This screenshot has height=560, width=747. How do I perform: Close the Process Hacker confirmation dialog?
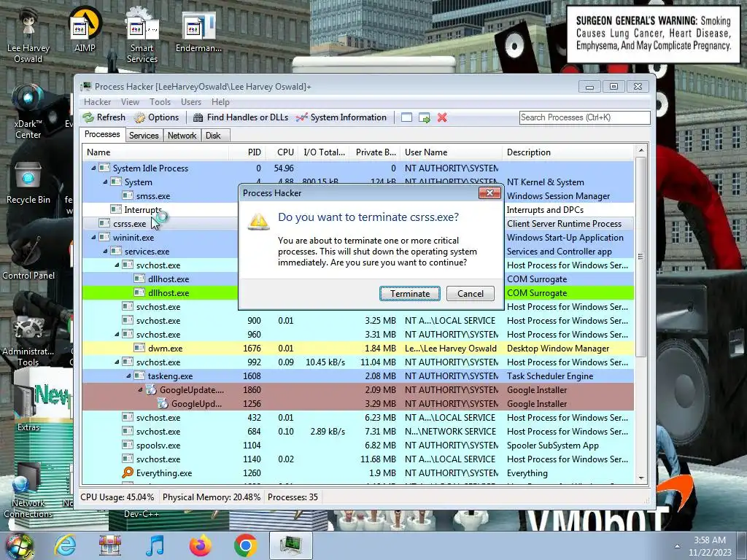pos(489,192)
